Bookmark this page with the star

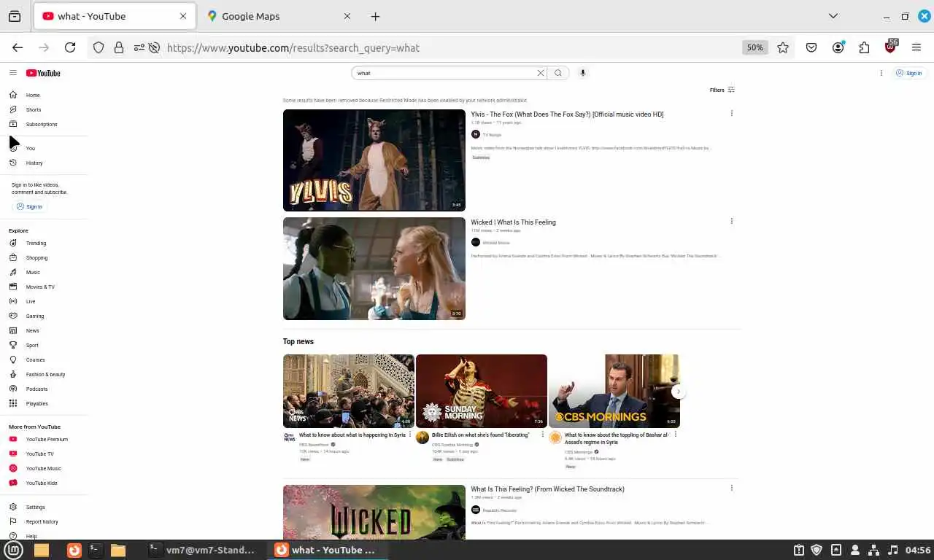pyautogui.click(x=783, y=47)
